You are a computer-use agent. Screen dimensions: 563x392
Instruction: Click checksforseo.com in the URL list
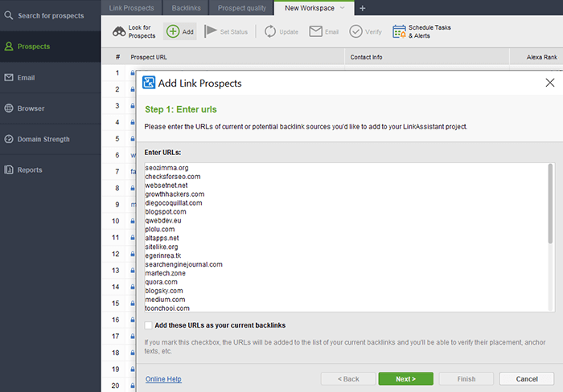pyautogui.click(x=173, y=177)
